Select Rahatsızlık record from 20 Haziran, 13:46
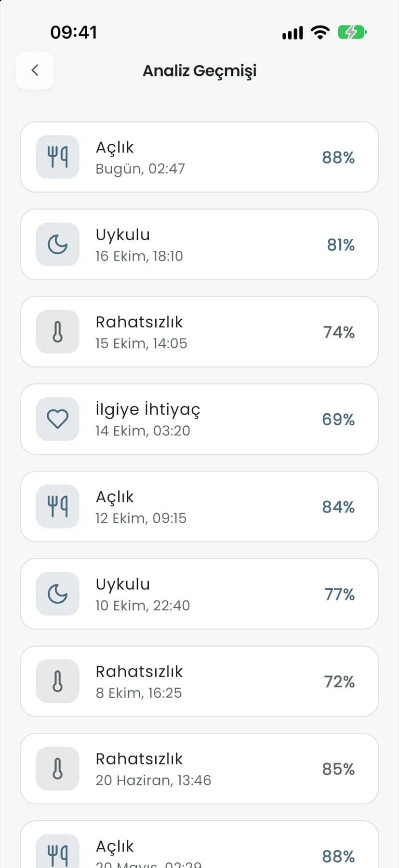The height and width of the screenshot is (868, 399). 199,769
